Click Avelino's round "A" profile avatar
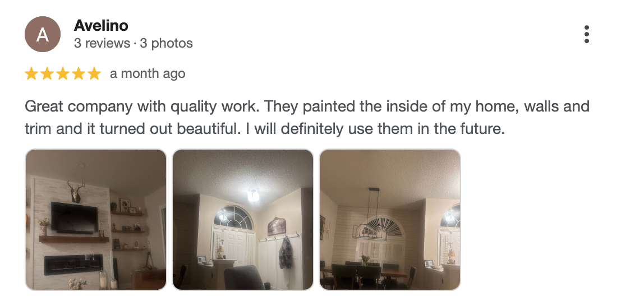 (x=43, y=34)
